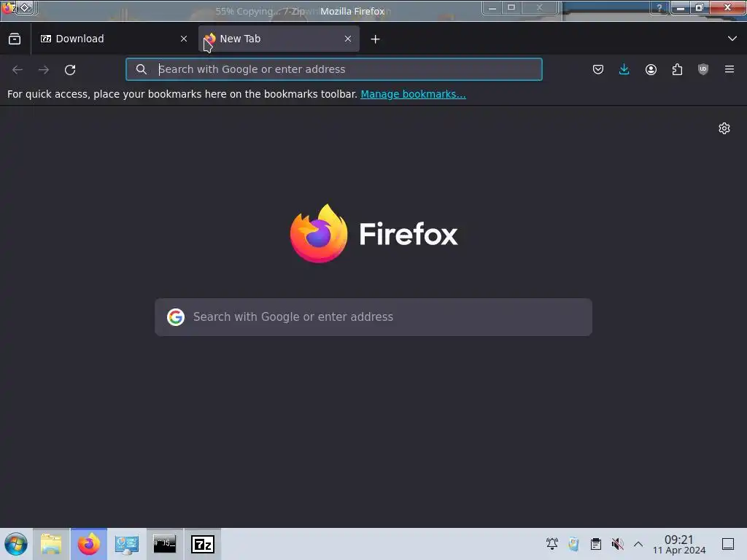Select the New Tab tab

[278, 39]
